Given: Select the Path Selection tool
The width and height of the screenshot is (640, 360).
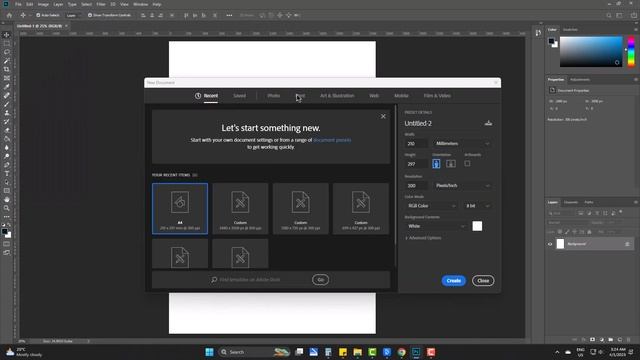Looking at the screenshot, I should (7, 182).
